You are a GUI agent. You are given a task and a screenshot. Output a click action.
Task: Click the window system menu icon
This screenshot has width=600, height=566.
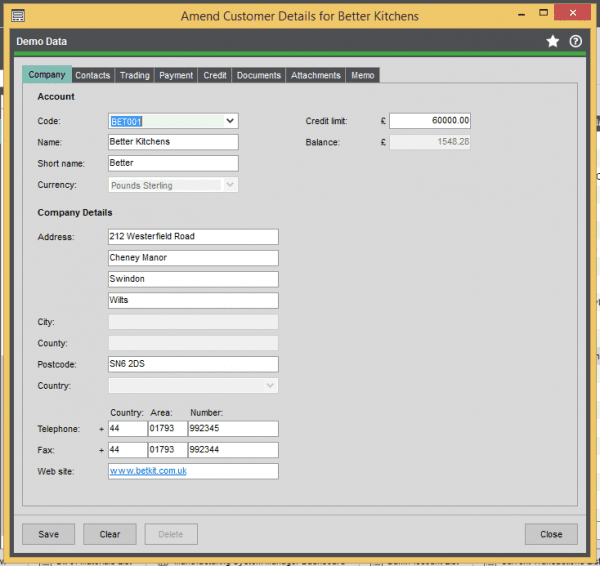tap(18, 16)
